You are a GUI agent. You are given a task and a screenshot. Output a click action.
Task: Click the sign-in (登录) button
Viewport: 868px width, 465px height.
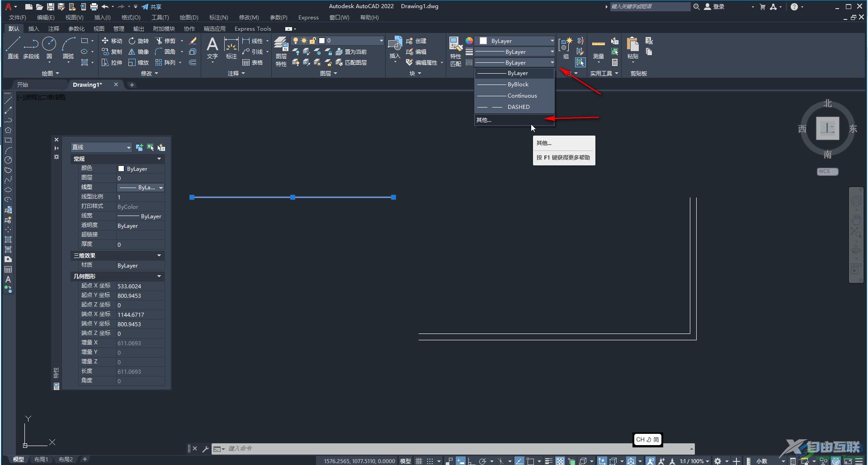(x=714, y=7)
